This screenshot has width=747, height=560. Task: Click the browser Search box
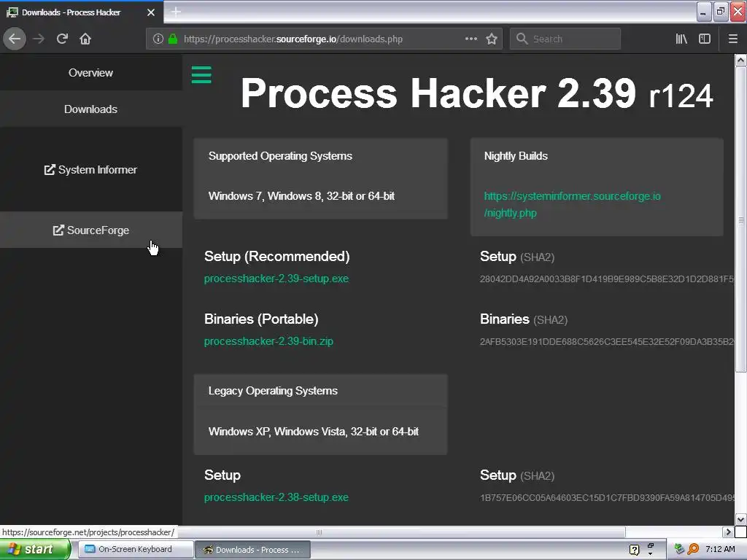[x=565, y=39]
